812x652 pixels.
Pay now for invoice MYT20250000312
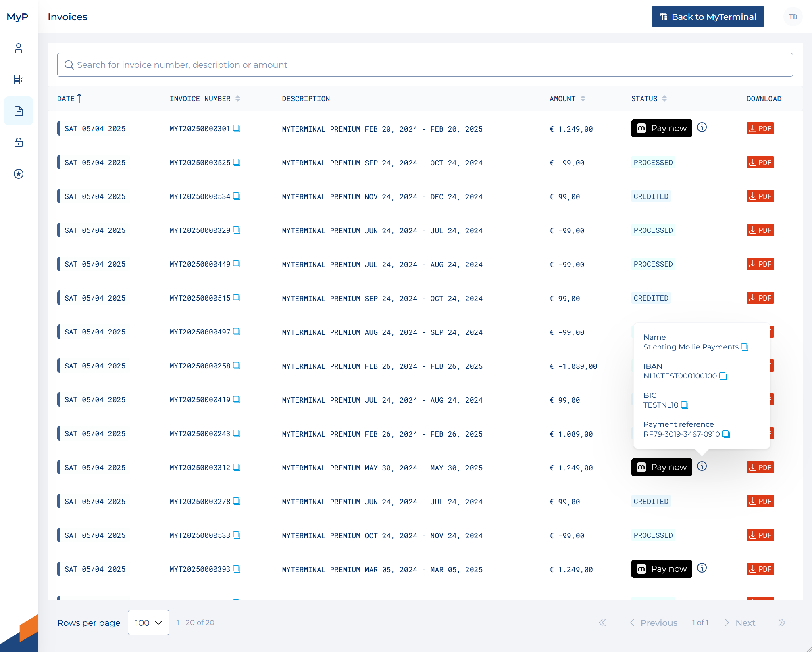pyautogui.click(x=662, y=467)
